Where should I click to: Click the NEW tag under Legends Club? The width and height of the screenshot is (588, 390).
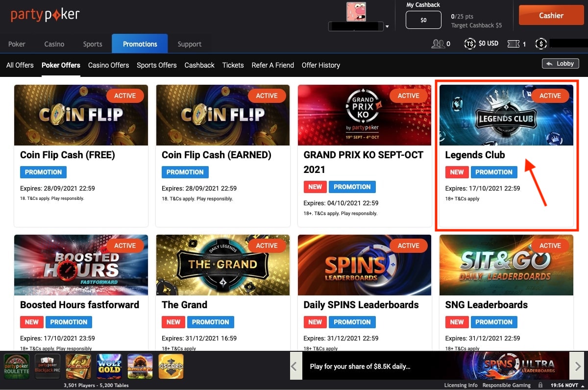pos(457,172)
